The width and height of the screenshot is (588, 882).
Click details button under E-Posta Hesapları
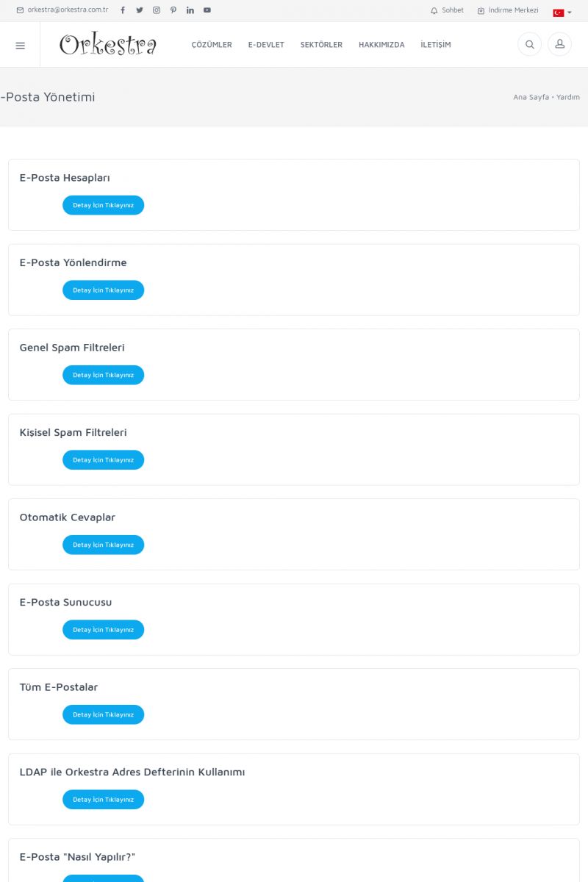[103, 205]
